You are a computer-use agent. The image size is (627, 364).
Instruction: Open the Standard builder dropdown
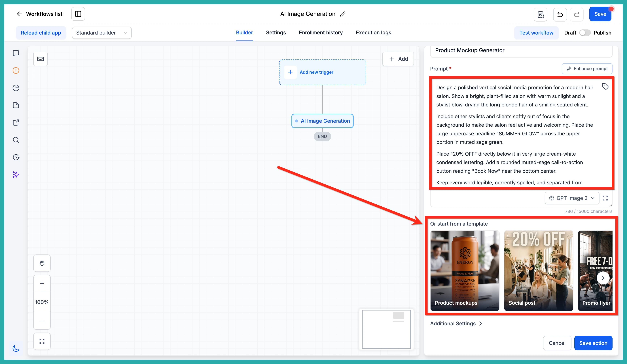(x=102, y=33)
